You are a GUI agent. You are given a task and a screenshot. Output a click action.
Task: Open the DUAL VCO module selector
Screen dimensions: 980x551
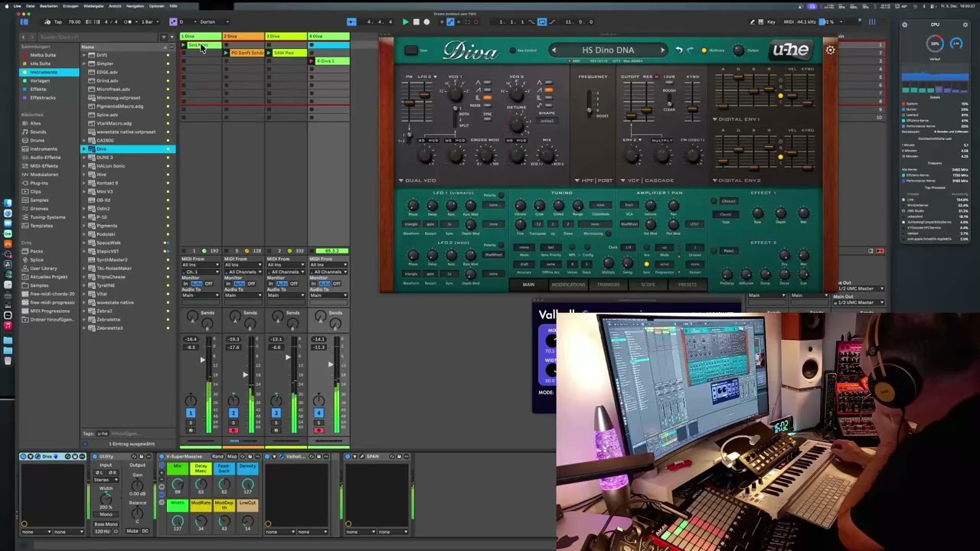pyautogui.click(x=417, y=181)
